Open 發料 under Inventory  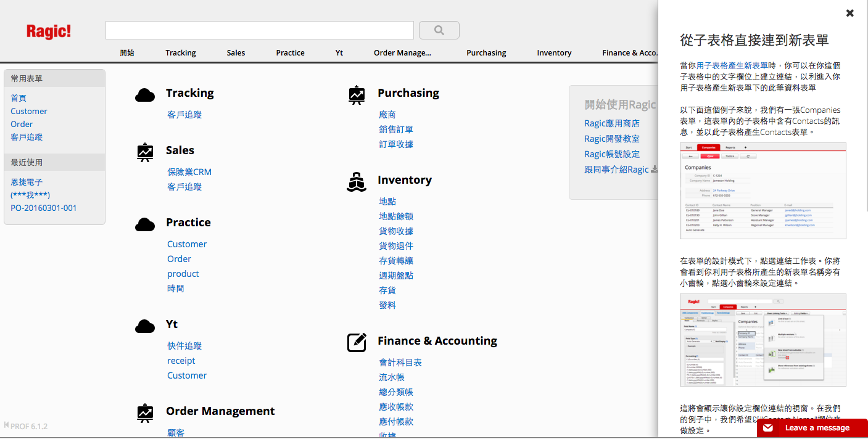click(x=387, y=305)
